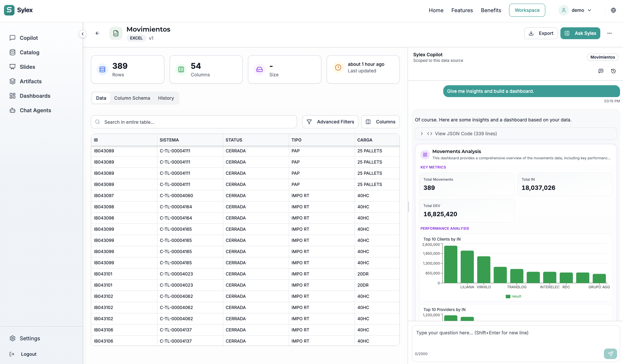Collapse the left sidebar with chevron button
This screenshot has height=364, width=623.
click(83, 34)
